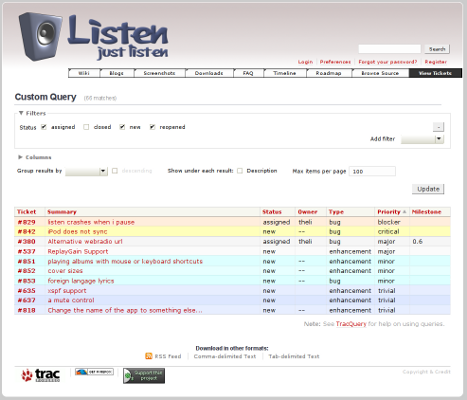Screen dimensions: 467x400
Task: Click the Get Firefox badge
Action: coord(94,372)
